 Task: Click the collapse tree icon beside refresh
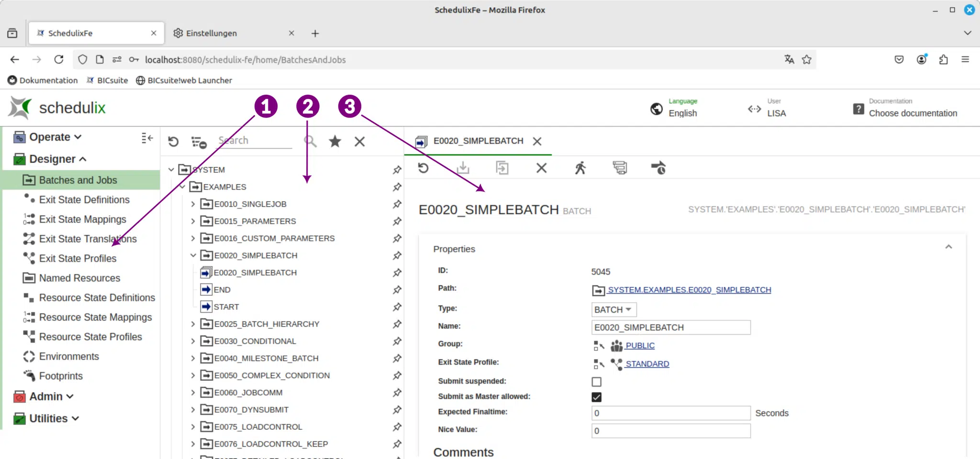coord(199,142)
